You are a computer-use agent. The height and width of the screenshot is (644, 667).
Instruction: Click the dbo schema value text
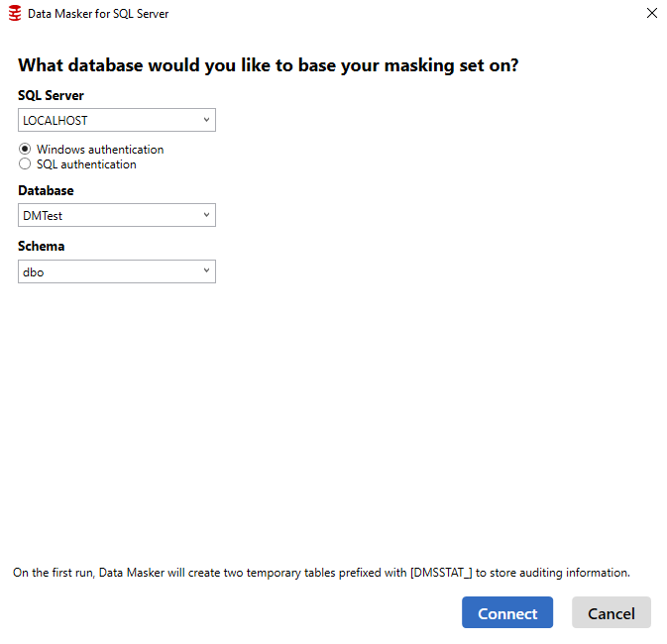click(x=33, y=271)
